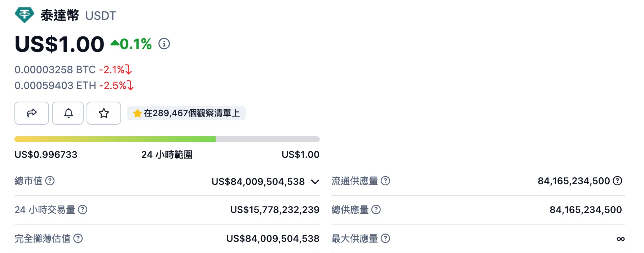This screenshot has height=253, width=644.
Task: Open help icon next to 24 小時交易量
Action: 83,209
